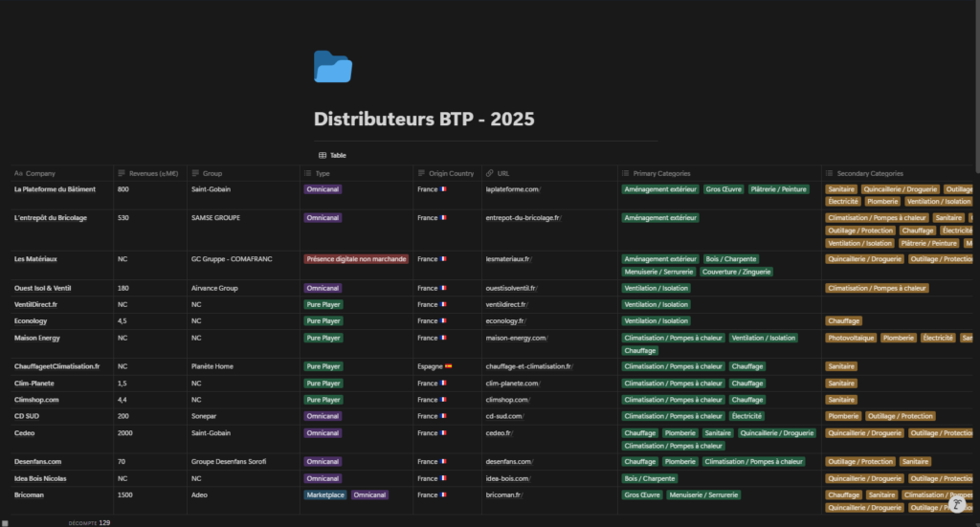The height and width of the screenshot is (527, 980).
Task: Click the list icon in Type header
Action: [x=307, y=173]
